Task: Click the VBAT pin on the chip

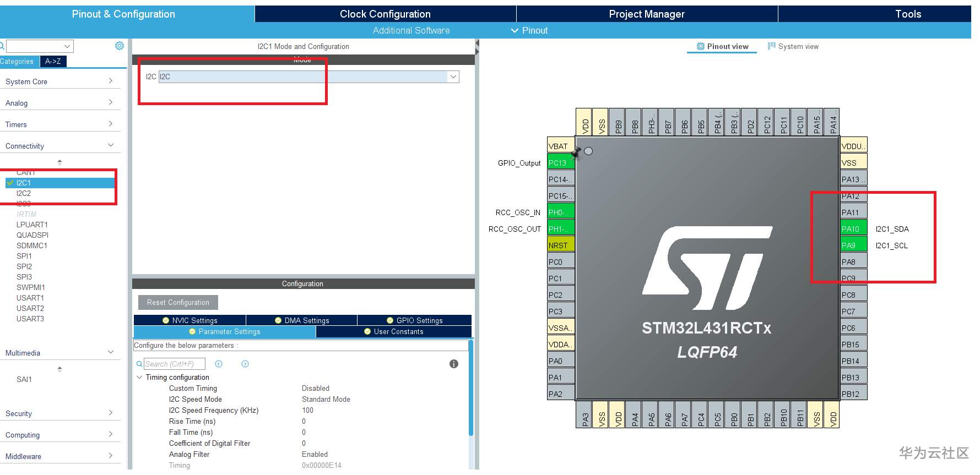Action: point(561,146)
